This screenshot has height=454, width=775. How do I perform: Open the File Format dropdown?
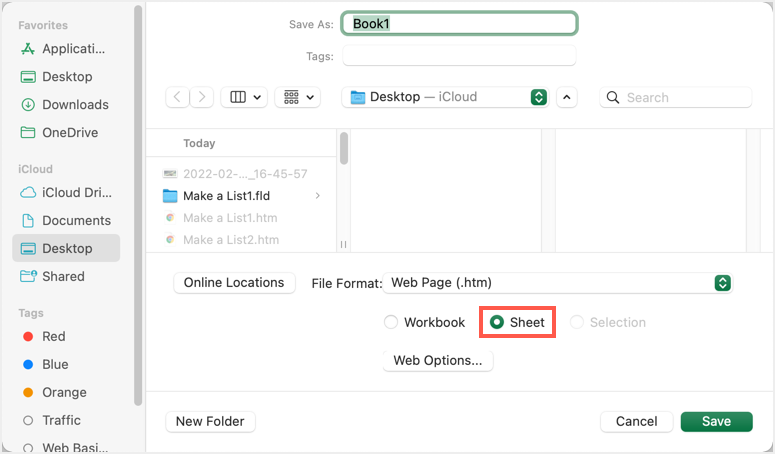point(559,283)
